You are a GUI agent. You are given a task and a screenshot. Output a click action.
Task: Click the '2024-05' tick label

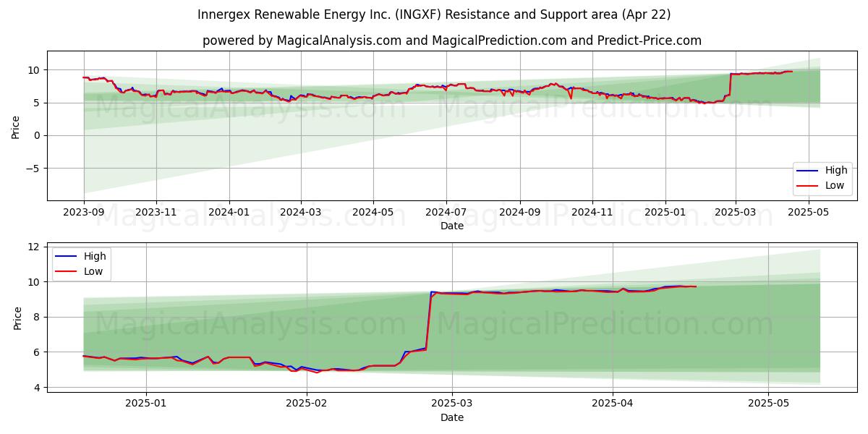[x=373, y=212]
